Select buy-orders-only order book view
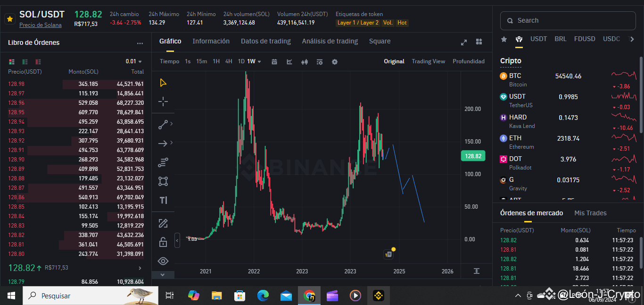 coord(25,62)
